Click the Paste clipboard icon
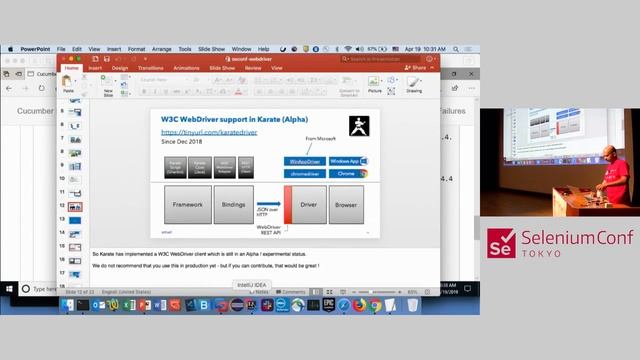 pos(67,81)
